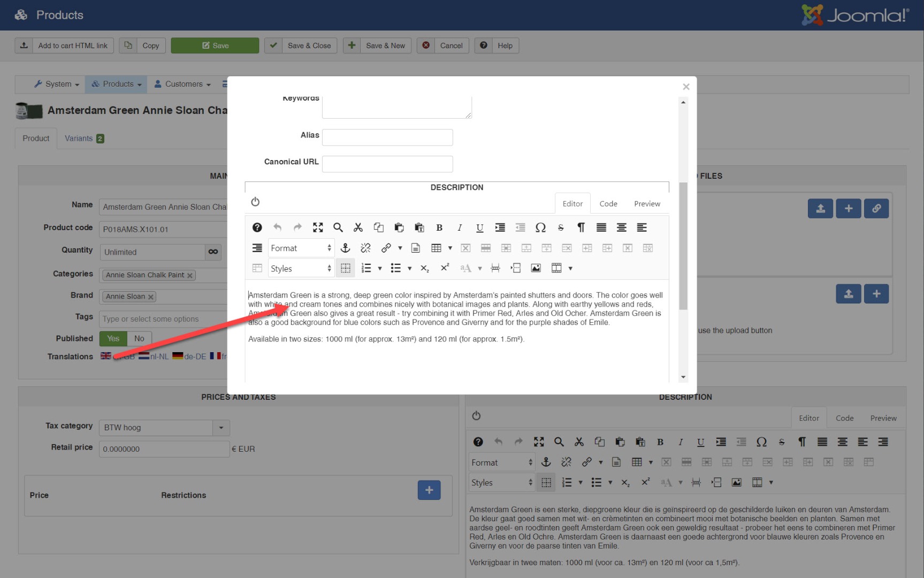
Task: Click Save & New
Action: coord(377,45)
